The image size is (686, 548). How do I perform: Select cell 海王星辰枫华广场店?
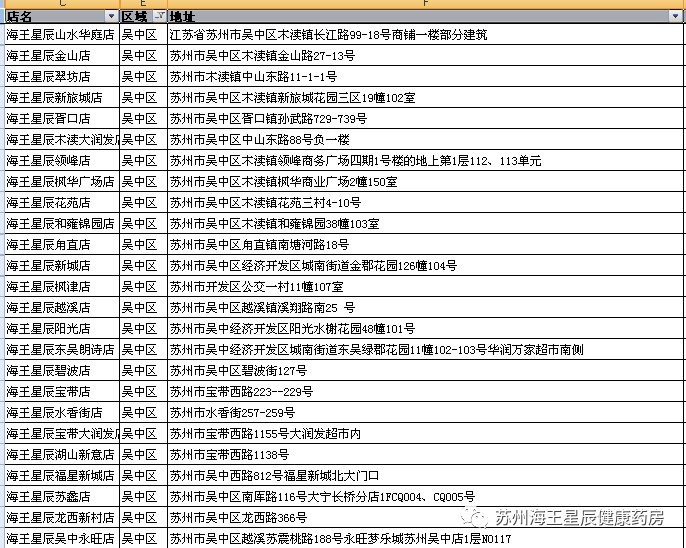(x=62, y=182)
